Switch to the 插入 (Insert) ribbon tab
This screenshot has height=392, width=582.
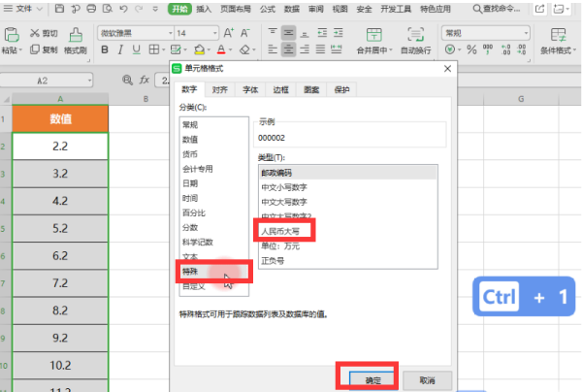[204, 9]
